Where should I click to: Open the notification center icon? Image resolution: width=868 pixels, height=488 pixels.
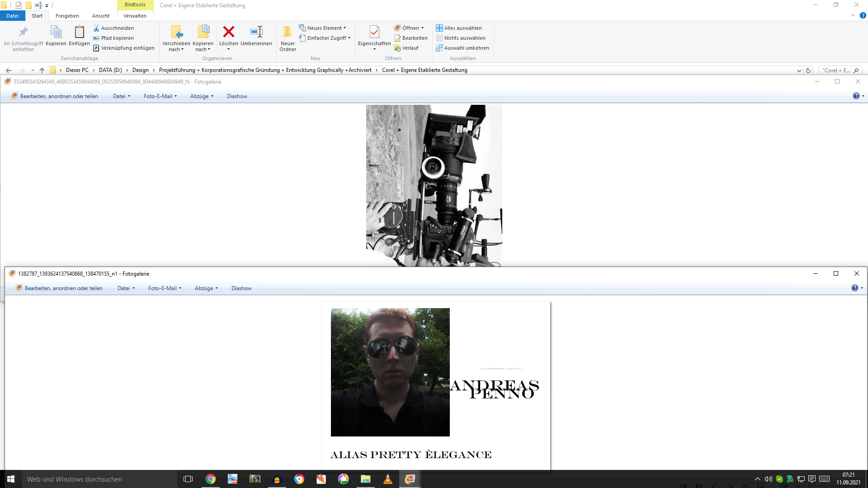[x=812, y=479]
